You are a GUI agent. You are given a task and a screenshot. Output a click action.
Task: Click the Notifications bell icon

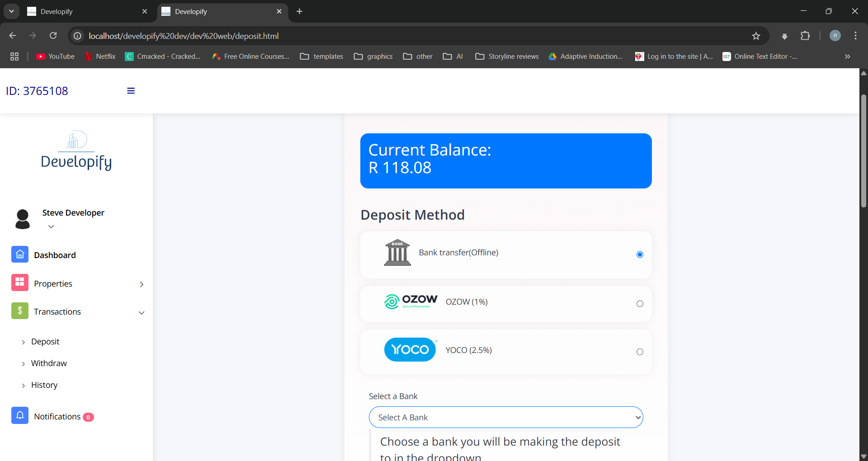[20, 416]
